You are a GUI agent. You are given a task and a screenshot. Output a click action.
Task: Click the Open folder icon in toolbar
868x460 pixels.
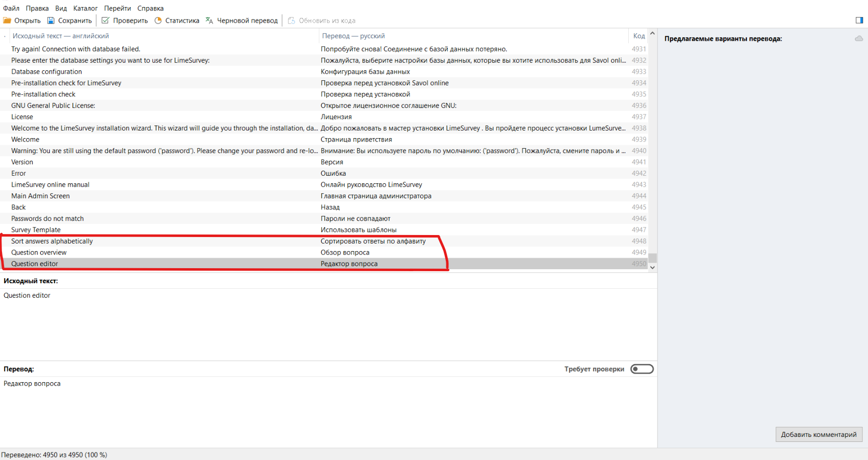(7, 21)
